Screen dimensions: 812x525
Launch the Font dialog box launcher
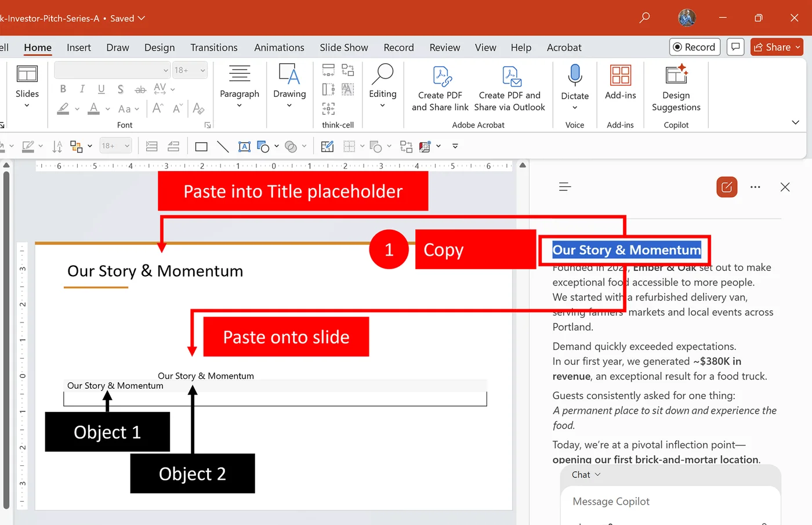[x=208, y=125]
